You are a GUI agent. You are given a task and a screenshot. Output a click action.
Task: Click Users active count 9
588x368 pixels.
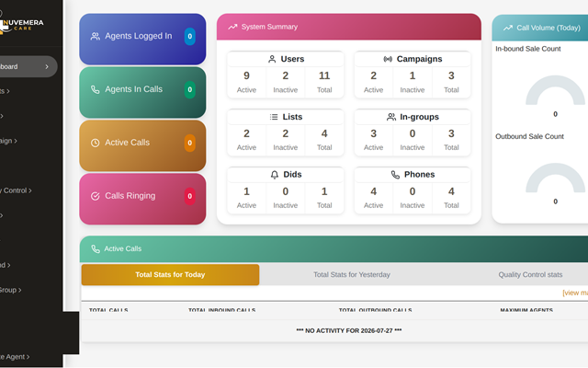[246, 76]
